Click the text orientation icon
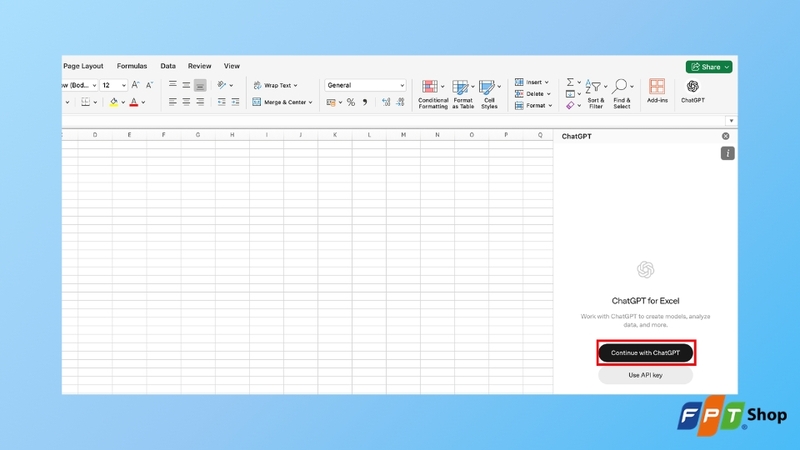The image size is (800, 450). click(221, 85)
